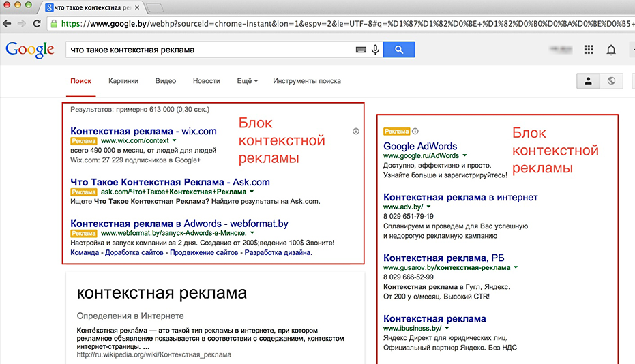Click the browser address bar URL
This screenshot has height=364, width=635.
[349, 24]
